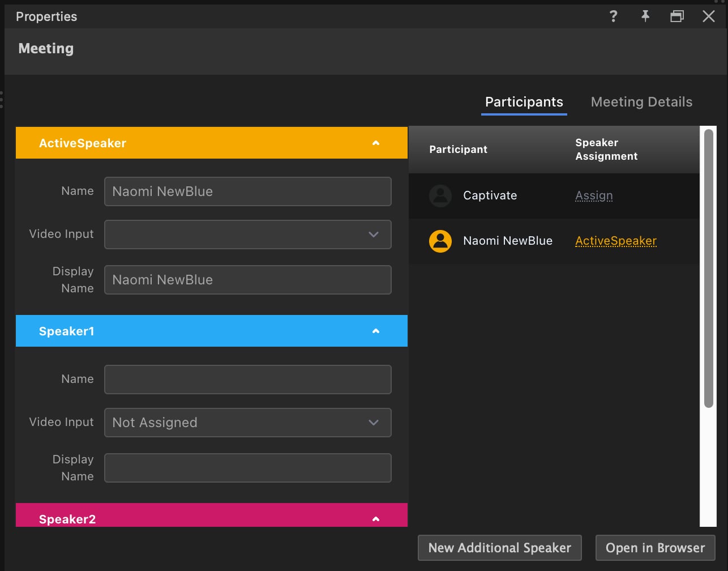The width and height of the screenshot is (728, 571).
Task: Collapse the ActiveSpeaker section
Action: point(376,143)
